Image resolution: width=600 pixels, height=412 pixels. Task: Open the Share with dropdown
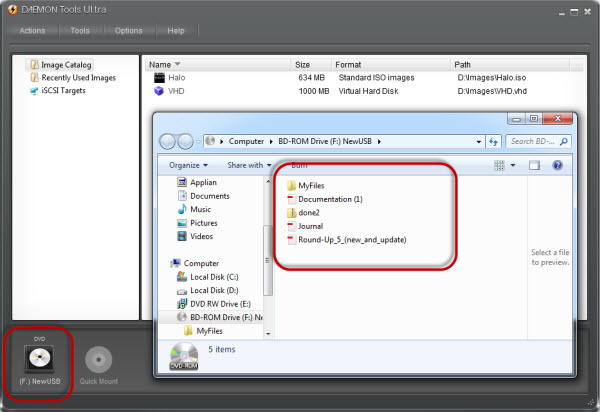249,165
